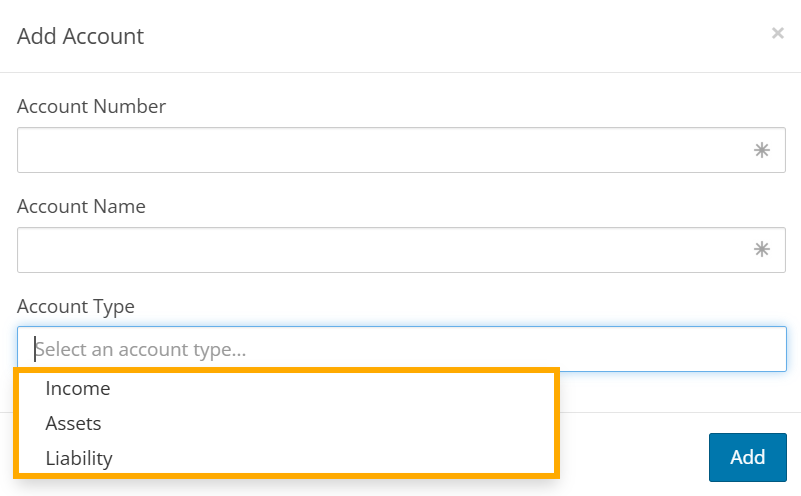Click empty space right of the Liability option
The height and width of the screenshot is (496, 801).
coord(332,458)
